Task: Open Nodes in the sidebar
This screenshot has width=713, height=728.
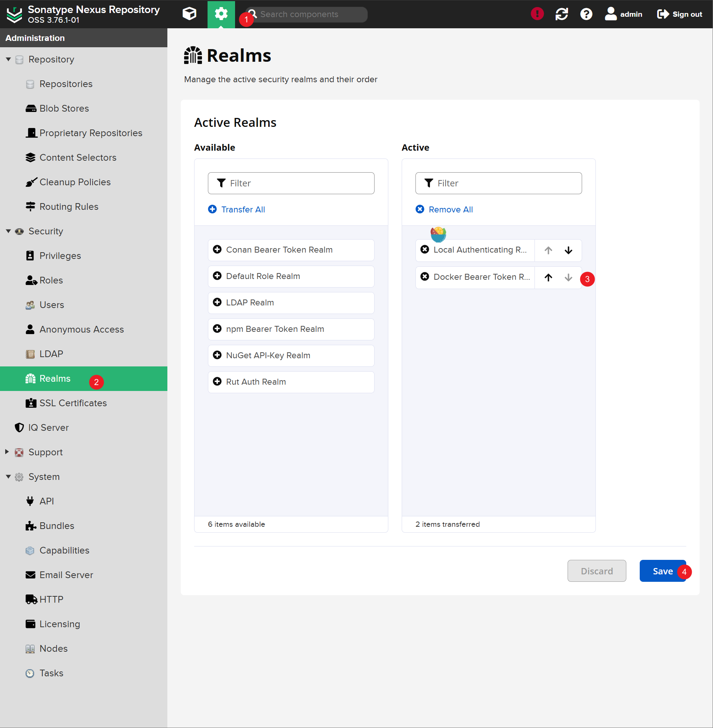Action: pos(84,648)
